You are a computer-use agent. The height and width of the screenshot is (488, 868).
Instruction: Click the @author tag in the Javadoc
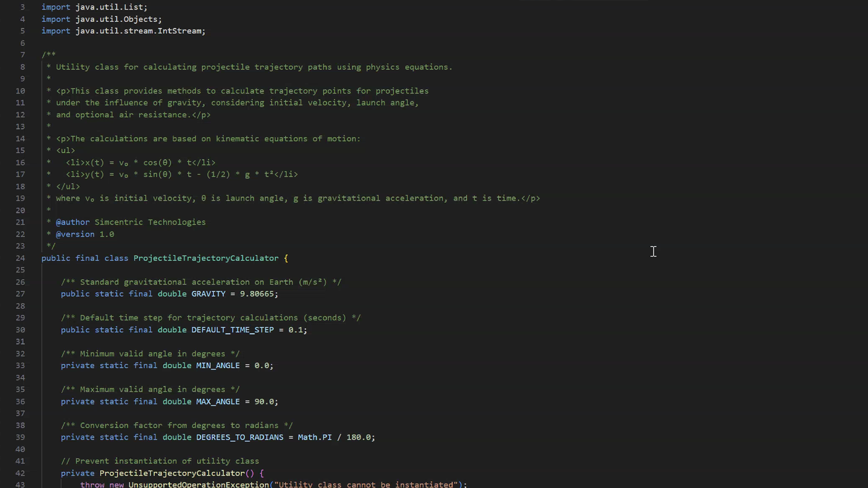[x=72, y=222]
